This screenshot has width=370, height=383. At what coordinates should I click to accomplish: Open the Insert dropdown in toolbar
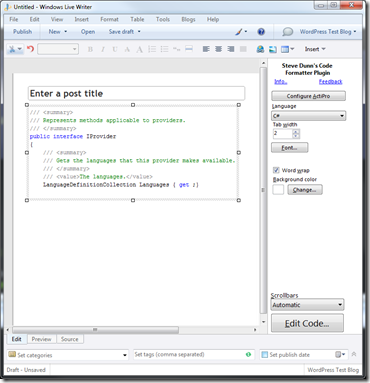[x=315, y=49]
